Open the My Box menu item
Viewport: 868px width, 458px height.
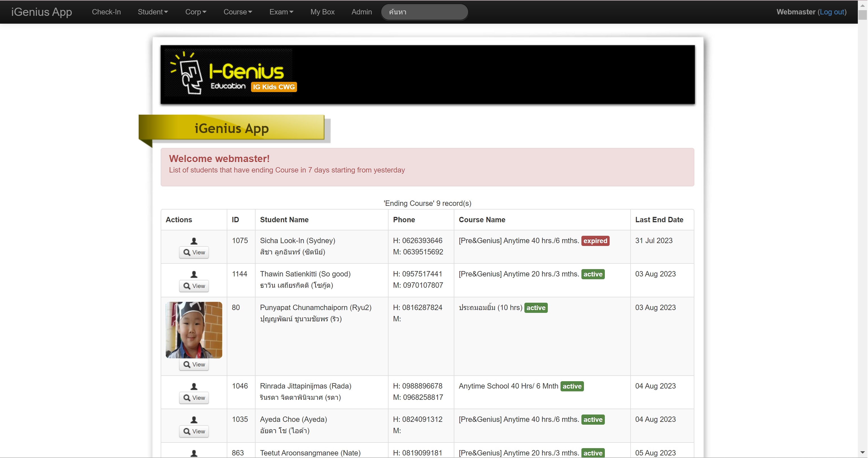point(322,12)
